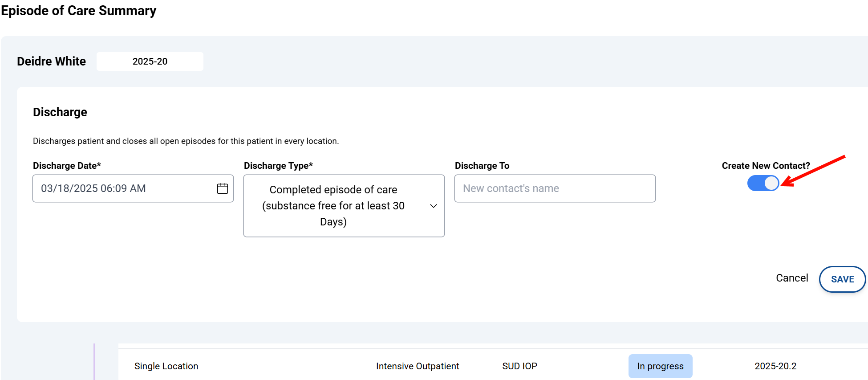This screenshot has height=380, width=868.
Task: Click the Discharge Type* field label
Action: (x=278, y=166)
